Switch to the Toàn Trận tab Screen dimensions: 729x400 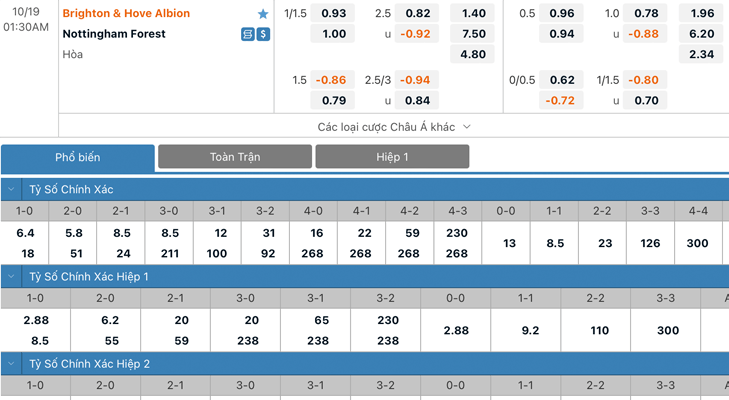[235, 157]
